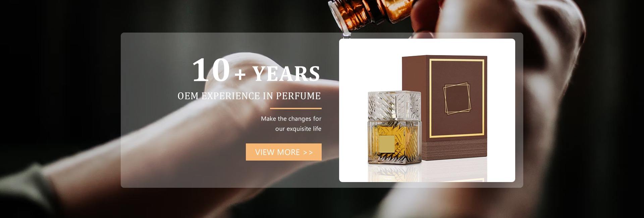Click the VIEW MORE >> button
644x218 pixels.
pyautogui.click(x=283, y=152)
